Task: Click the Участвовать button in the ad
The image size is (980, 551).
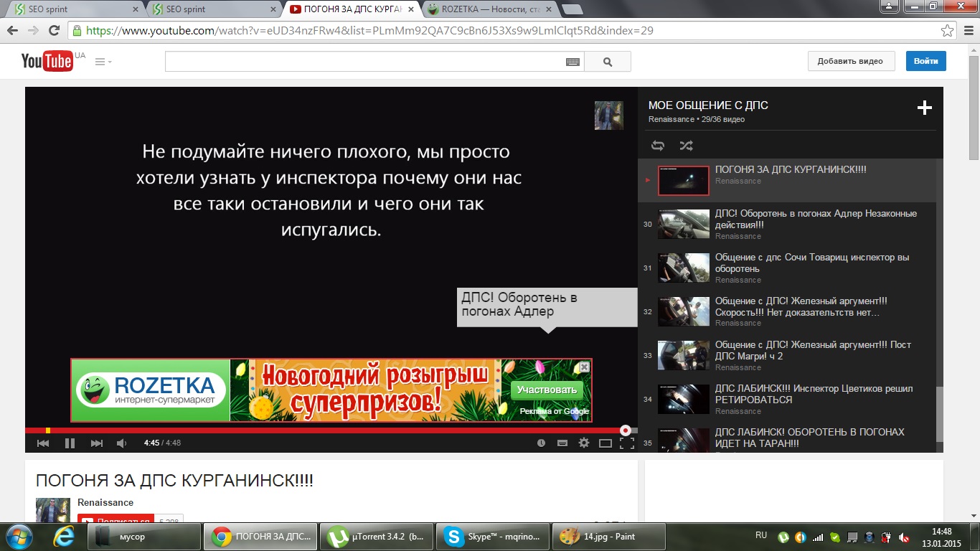Action: (x=547, y=390)
